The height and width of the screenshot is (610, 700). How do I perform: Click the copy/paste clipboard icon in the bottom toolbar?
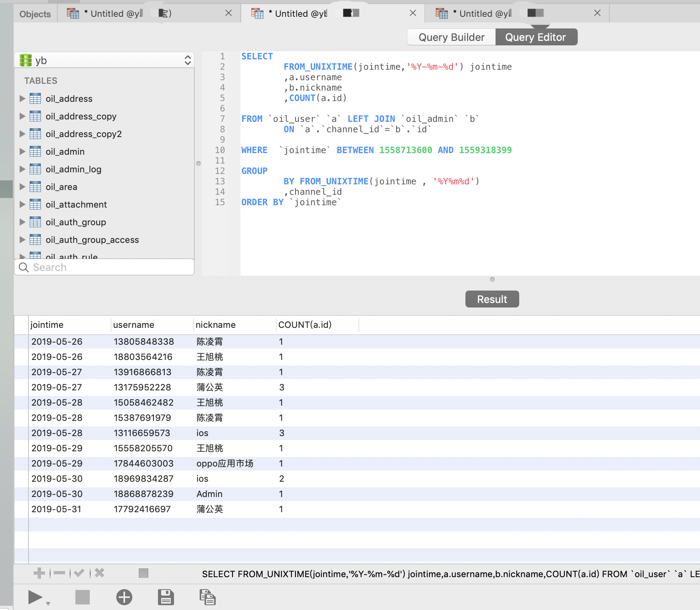pos(207,597)
